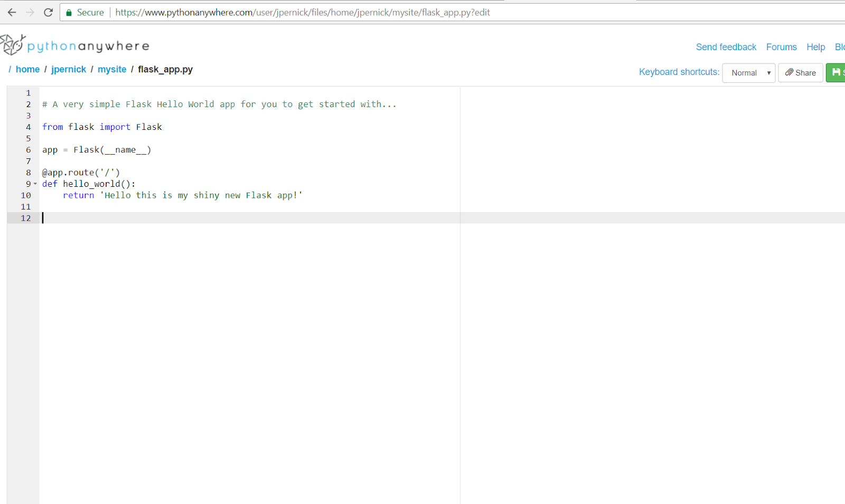Click the return 'Hello this is...' string line
The width and height of the screenshot is (845, 504).
pos(183,195)
